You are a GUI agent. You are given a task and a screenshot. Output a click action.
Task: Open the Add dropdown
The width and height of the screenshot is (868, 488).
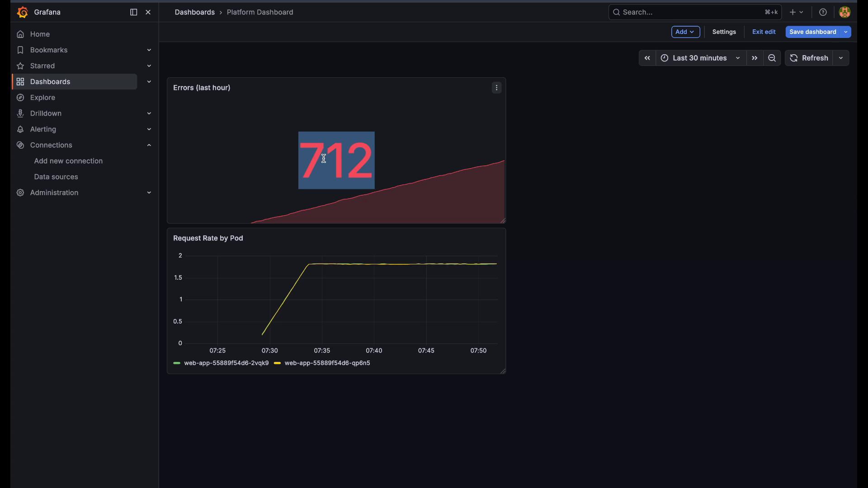(x=685, y=32)
